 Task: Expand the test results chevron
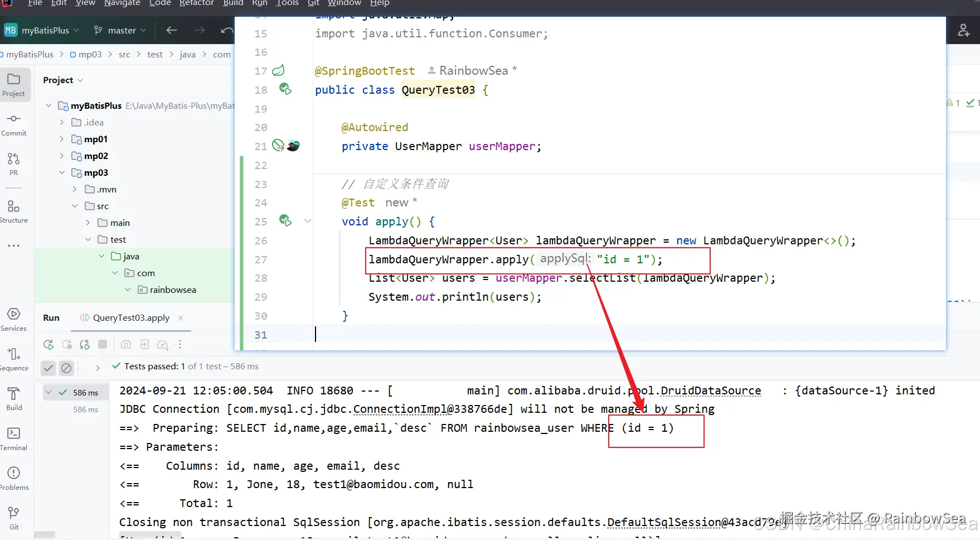pos(98,368)
